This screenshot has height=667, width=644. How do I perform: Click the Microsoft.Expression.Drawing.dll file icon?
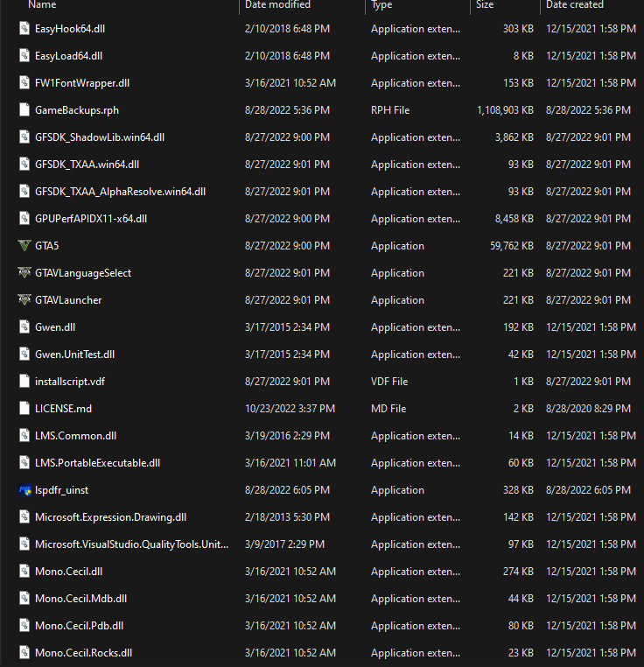(24, 517)
